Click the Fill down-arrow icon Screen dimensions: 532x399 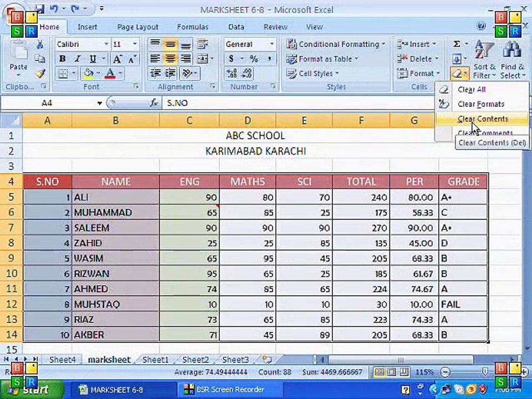457,59
